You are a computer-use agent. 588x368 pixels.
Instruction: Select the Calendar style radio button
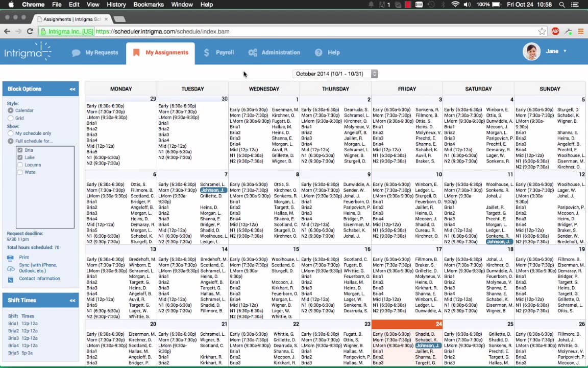11,110
